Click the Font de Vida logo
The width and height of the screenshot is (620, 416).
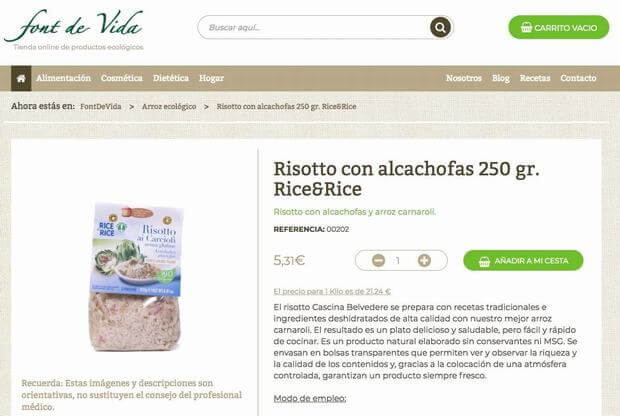pyautogui.click(x=74, y=30)
